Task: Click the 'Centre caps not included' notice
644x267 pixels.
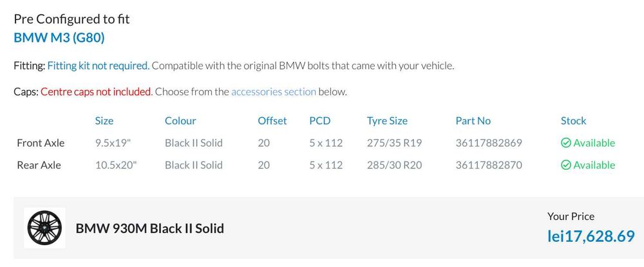Action: tap(96, 91)
